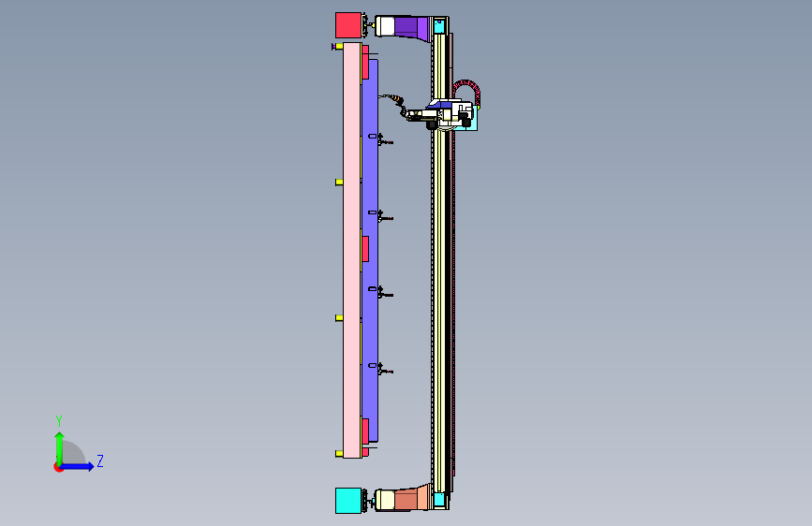Select the cyan block at the gantry bottom
The height and width of the screenshot is (526, 812).
(x=348, y=501)
